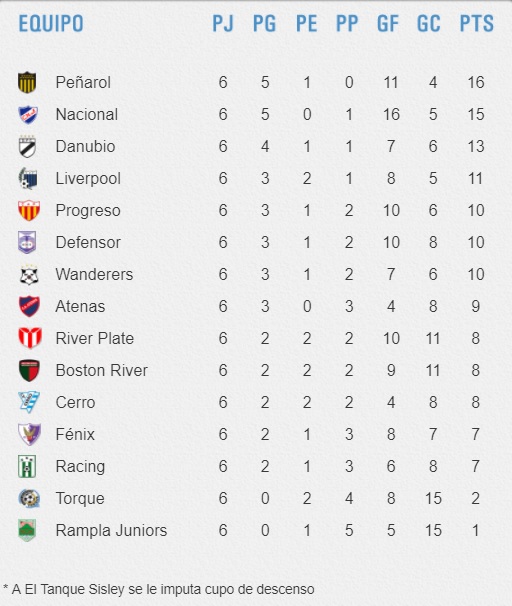Click the Torque club crest
Screen dimensions: 512x606
pos(29,499)
